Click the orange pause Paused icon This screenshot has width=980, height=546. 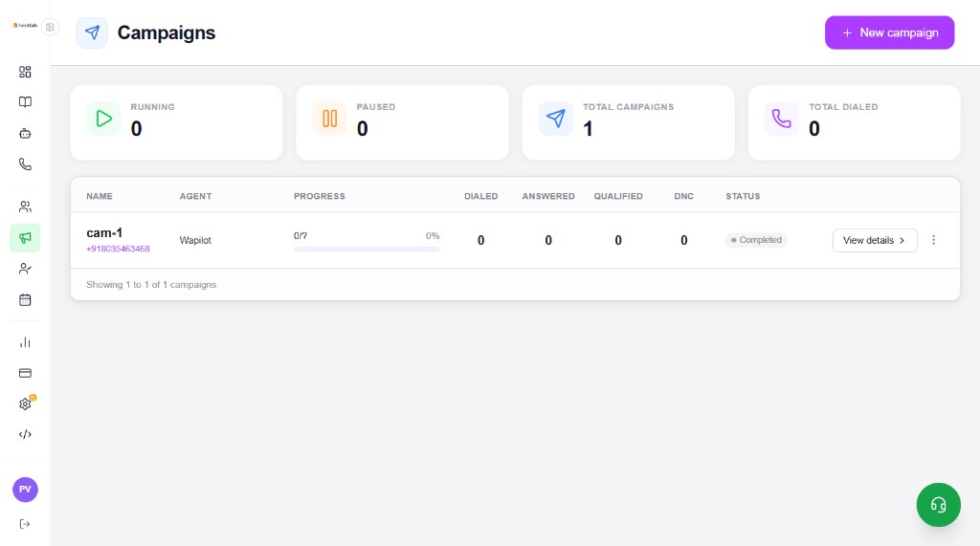point(329,118)
